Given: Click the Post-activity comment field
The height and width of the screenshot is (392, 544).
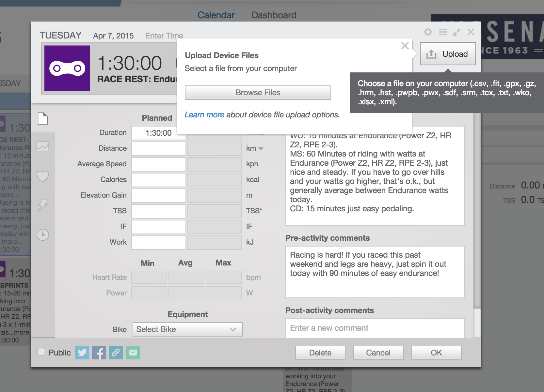Looking at the screenshot, I should click(375, 328).
